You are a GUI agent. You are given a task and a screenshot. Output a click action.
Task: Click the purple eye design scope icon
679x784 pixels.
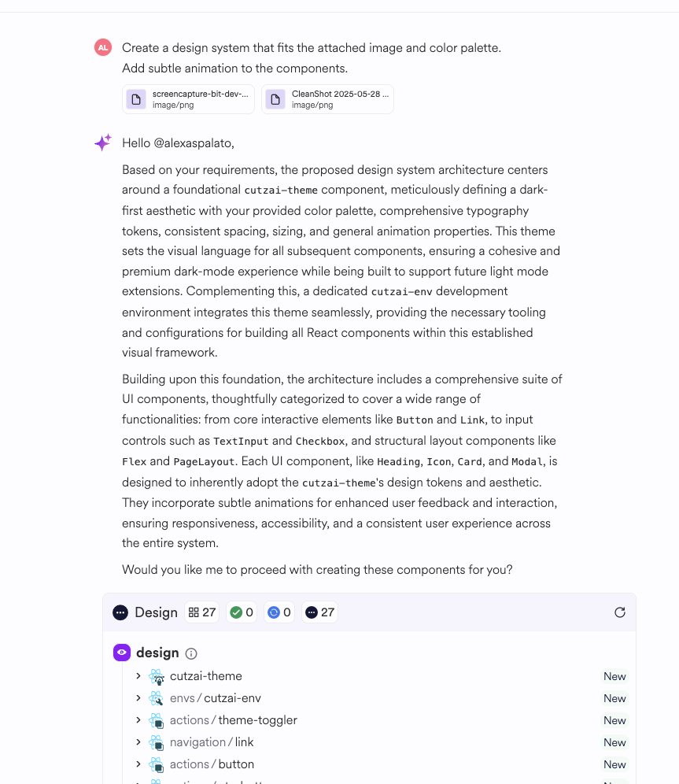point(122,653)
